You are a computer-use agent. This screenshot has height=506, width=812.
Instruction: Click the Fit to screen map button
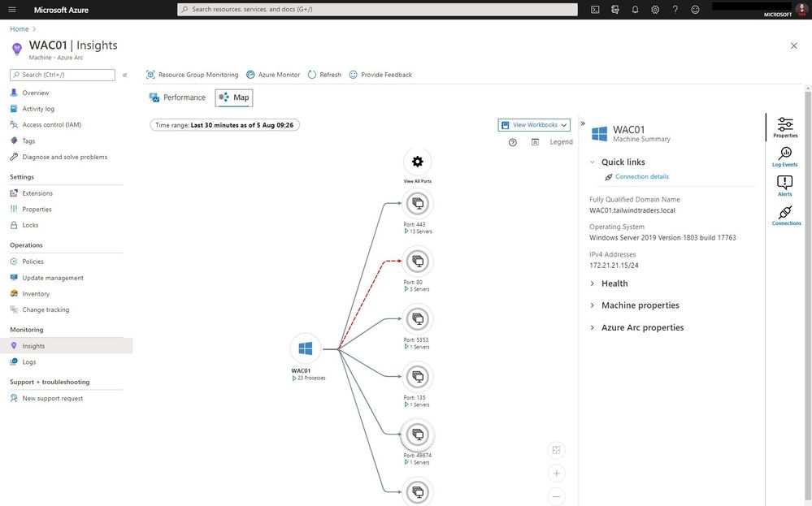[x=556, y=450]
